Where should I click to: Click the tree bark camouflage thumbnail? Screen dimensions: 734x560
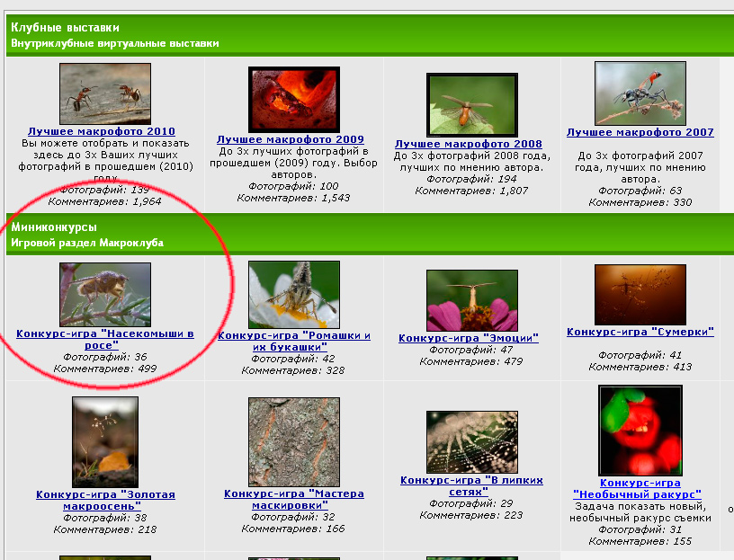pyautogui.click(x=293, y=442)
